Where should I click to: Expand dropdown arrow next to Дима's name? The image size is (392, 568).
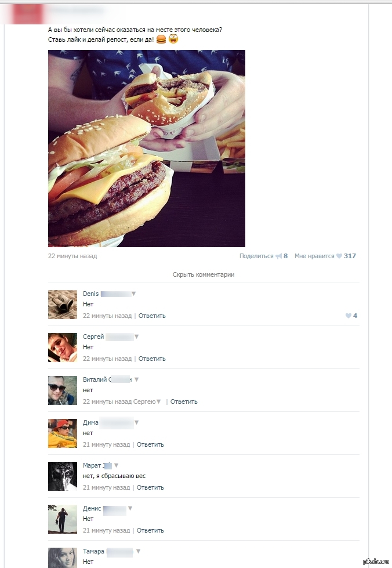tap(136, 422)
